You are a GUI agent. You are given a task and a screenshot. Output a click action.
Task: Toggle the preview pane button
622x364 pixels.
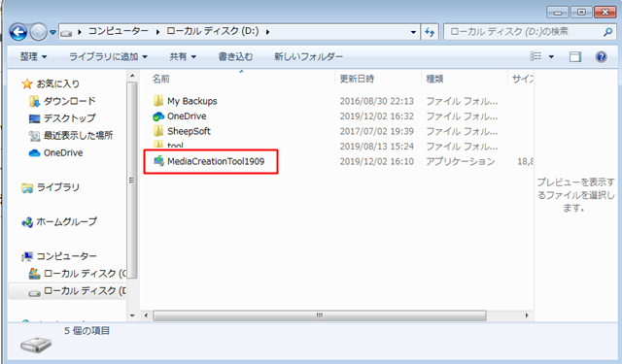[575, 57]
